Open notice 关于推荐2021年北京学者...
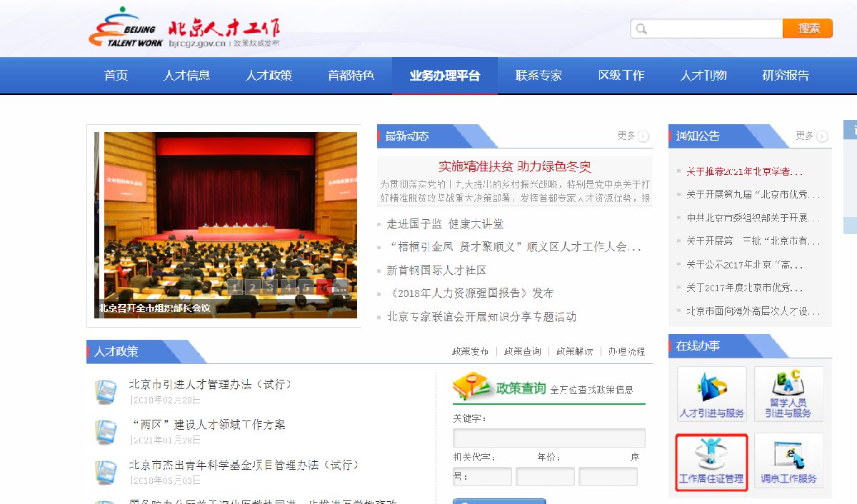857x504 pixels. 745,171
